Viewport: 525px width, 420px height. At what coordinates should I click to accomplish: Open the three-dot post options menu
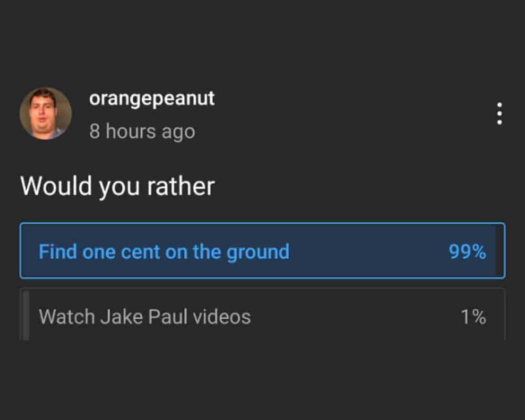[x=499, y=113]
